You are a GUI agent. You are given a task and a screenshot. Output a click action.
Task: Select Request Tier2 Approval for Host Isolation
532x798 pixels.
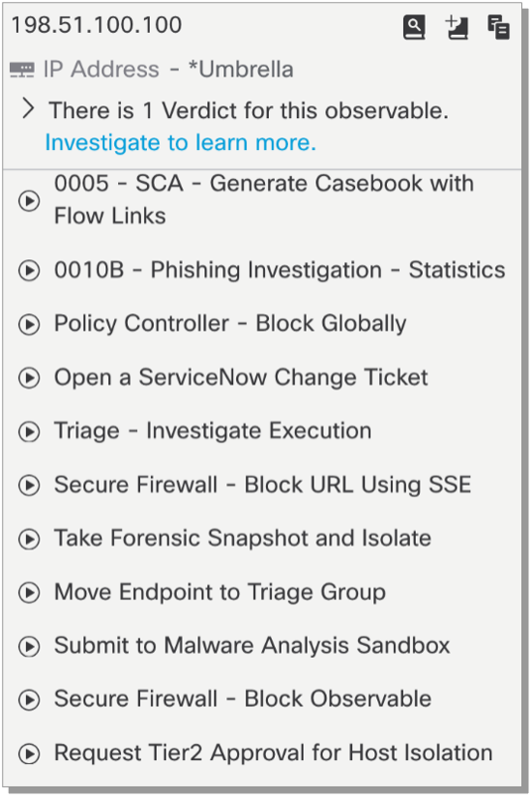tap(274, 754)
